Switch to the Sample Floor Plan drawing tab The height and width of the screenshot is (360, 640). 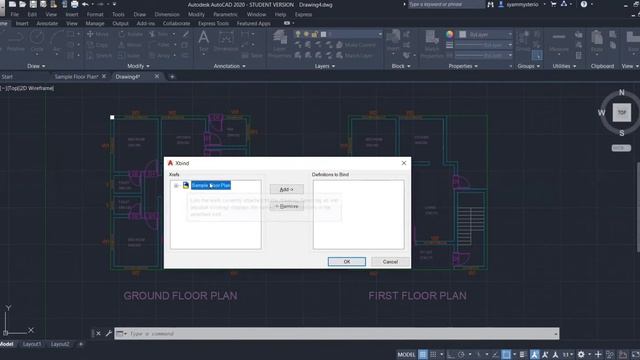(x=76, y=77)
